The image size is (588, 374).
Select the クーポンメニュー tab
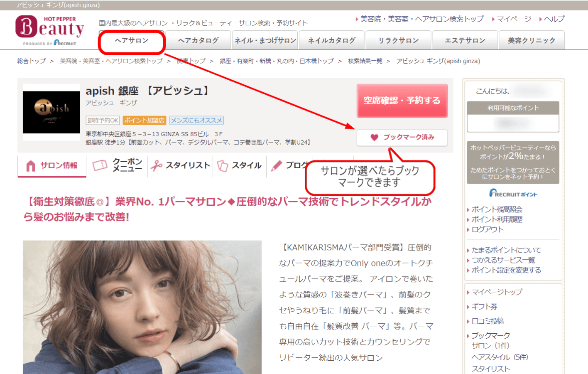pos(117,166)
